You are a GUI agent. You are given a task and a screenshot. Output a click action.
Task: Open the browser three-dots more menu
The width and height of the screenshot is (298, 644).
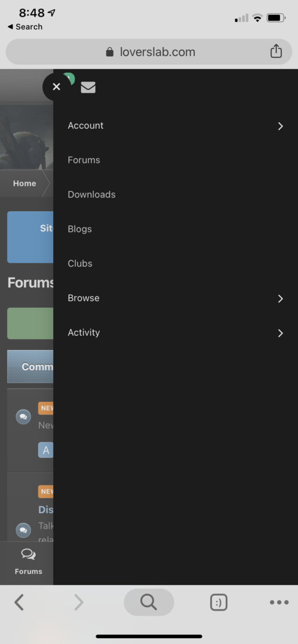click(x=279, y=602)
